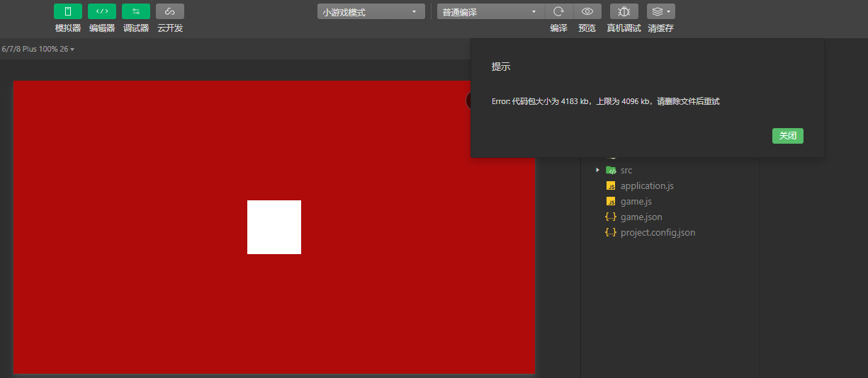Image resolution: width=868 pixels, height=378 pixels.
Task: Click the project.config.json braces icon
Action: 611,232
